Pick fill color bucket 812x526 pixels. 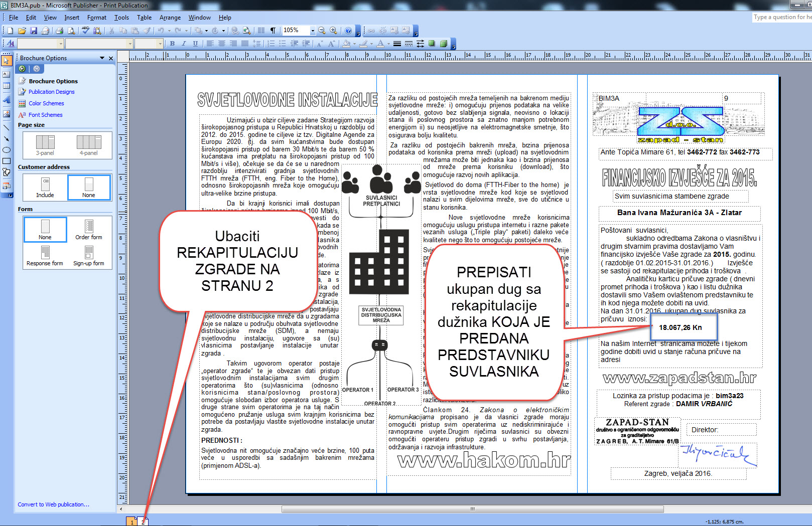tap(346, 44)
